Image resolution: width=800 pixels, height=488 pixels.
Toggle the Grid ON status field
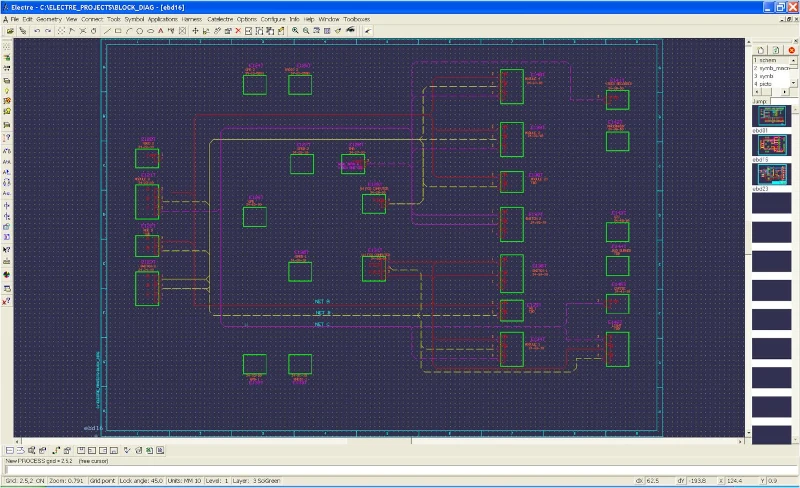(24, 481)
